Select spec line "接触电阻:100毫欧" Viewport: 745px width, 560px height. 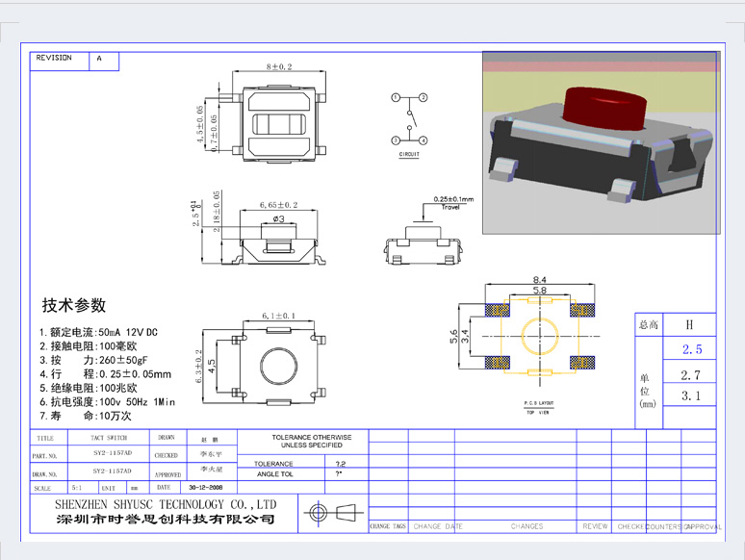pyautogui.click(x=89, y=346)
